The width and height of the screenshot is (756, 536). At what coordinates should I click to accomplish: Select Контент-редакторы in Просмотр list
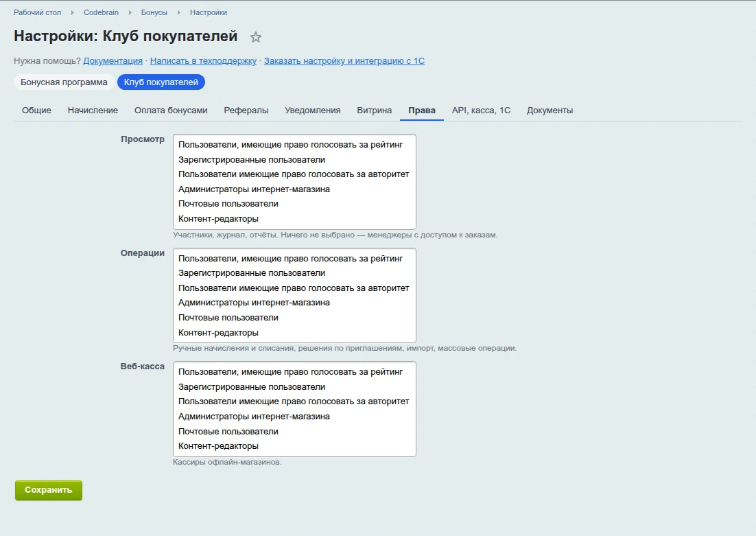(294, 218)
